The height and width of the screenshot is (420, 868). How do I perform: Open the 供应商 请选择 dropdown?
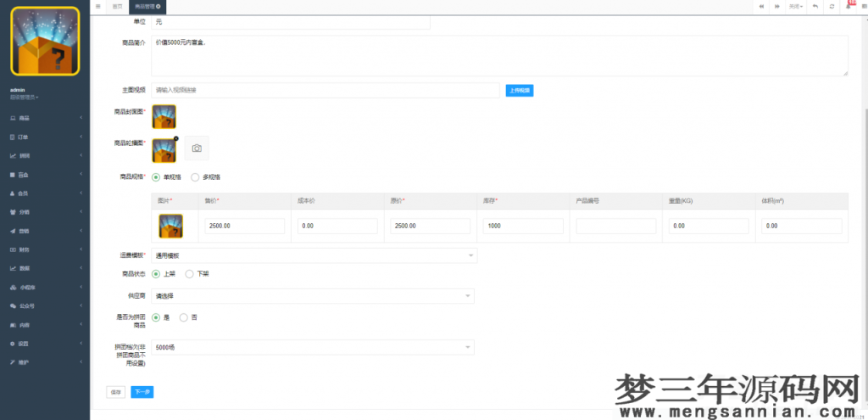313,296
